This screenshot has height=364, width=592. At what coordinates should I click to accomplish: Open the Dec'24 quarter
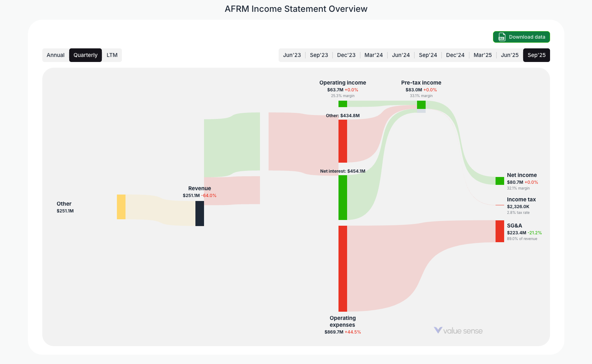pos(455,55)
